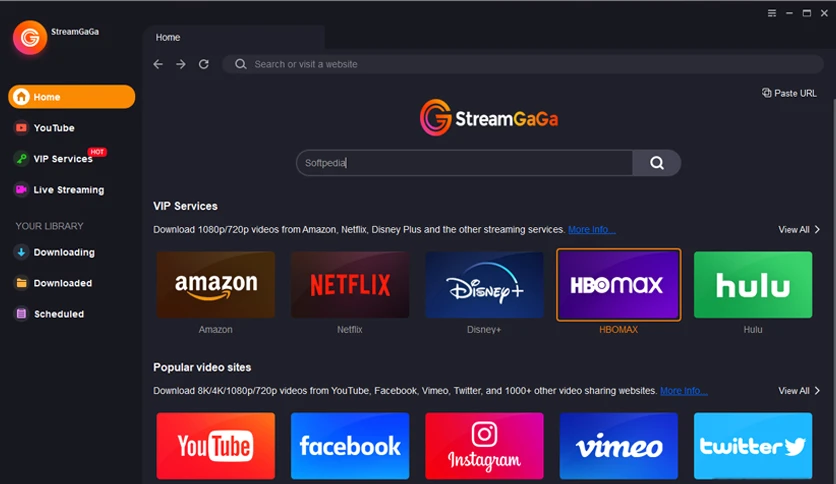Viewport: 836px width, 484px height.
Task: Click the search field containing Softpedia
Action: point(464,163)
